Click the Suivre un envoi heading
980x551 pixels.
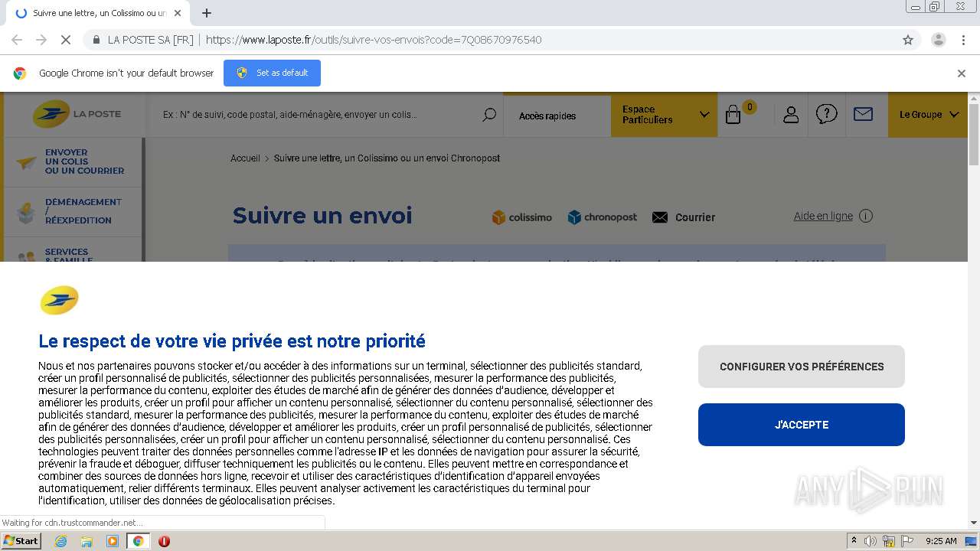tap(322, 216)
